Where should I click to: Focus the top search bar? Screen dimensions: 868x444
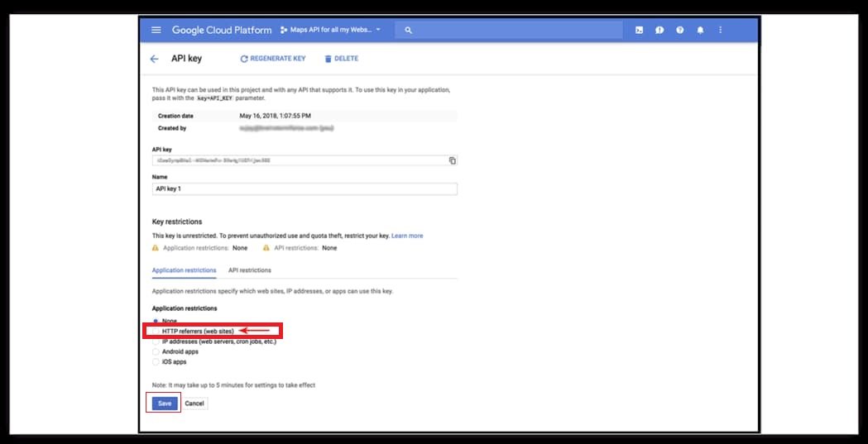coord(509,31)
